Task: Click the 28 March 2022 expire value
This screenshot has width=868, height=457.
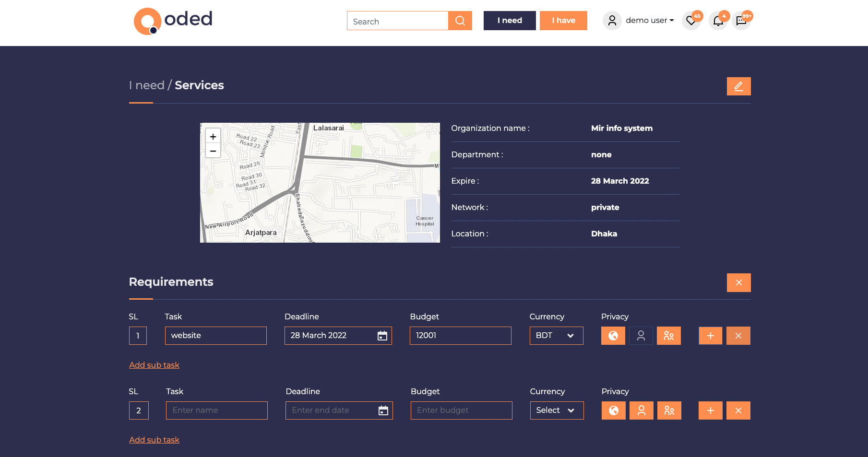Action: click(620, 181)
